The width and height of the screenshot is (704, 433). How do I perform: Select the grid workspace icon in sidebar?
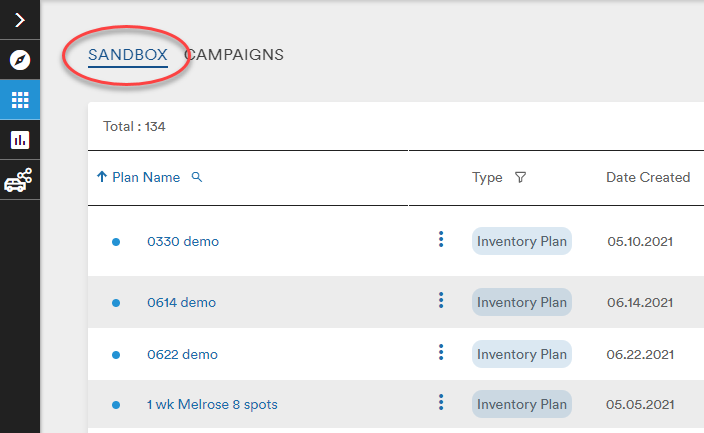20,100
